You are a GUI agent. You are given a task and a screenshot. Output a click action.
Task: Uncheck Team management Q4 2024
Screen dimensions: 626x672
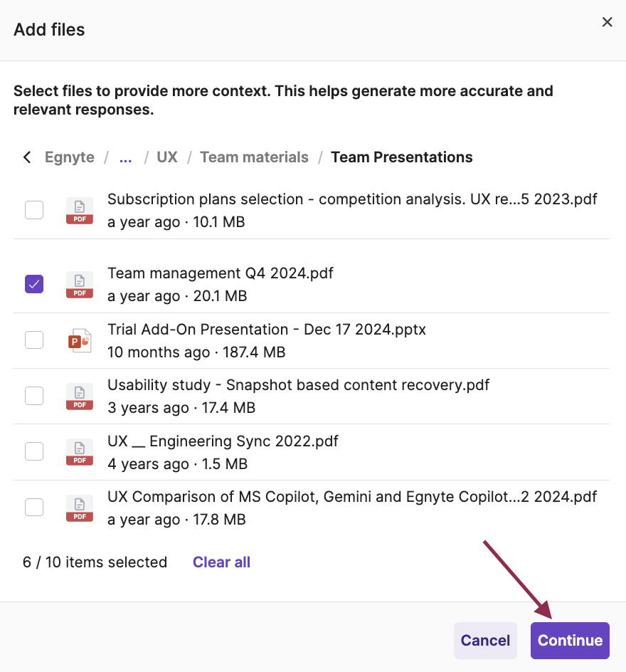click(x=33, y=284)
